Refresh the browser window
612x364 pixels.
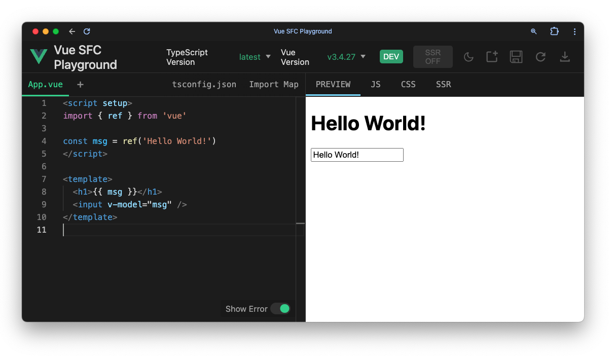coord(87,31)
